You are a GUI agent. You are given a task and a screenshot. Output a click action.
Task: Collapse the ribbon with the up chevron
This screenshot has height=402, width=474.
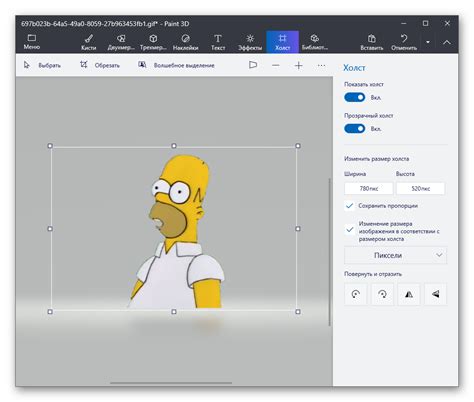point(447,42)
